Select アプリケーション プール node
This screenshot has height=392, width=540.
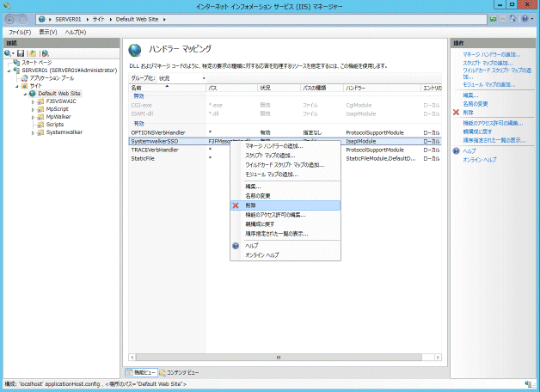pyautogui.click(x=52, y=78)
